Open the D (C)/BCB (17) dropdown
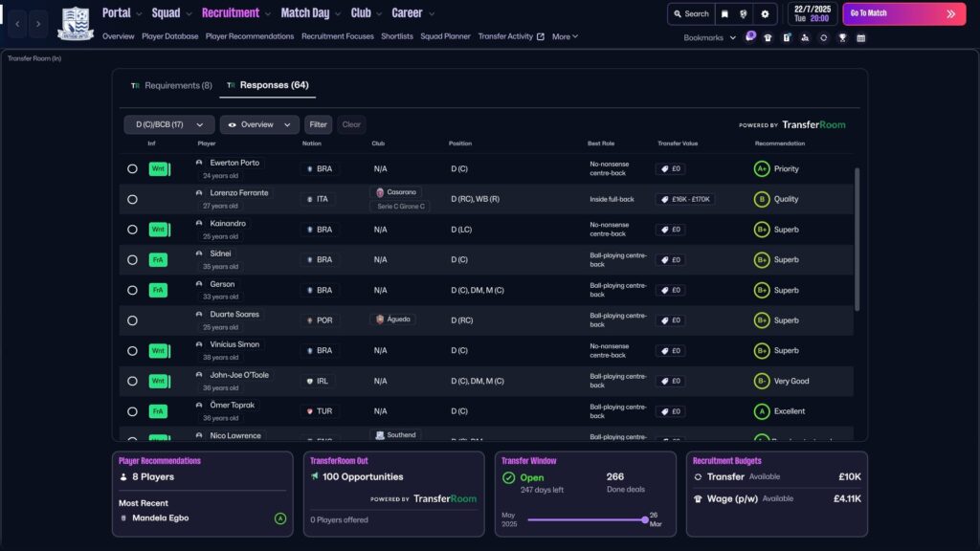Viewport: 980px width, 551px height. pos(169,124)
